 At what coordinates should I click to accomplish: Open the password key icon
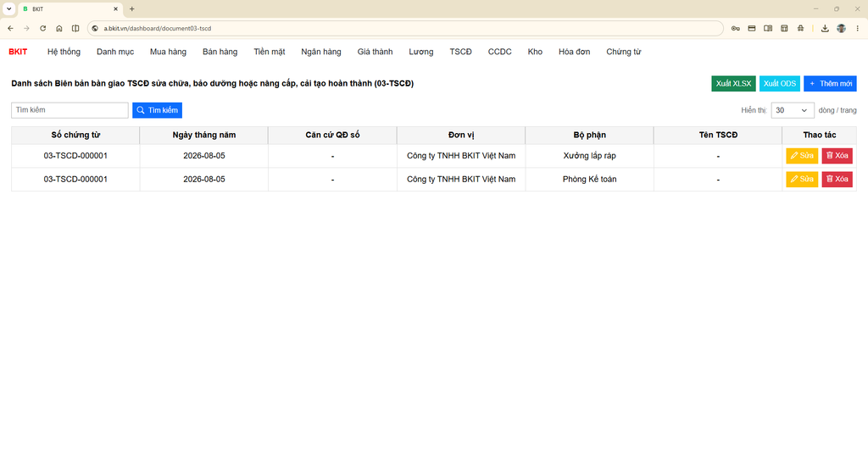click(x=735, y=28)
